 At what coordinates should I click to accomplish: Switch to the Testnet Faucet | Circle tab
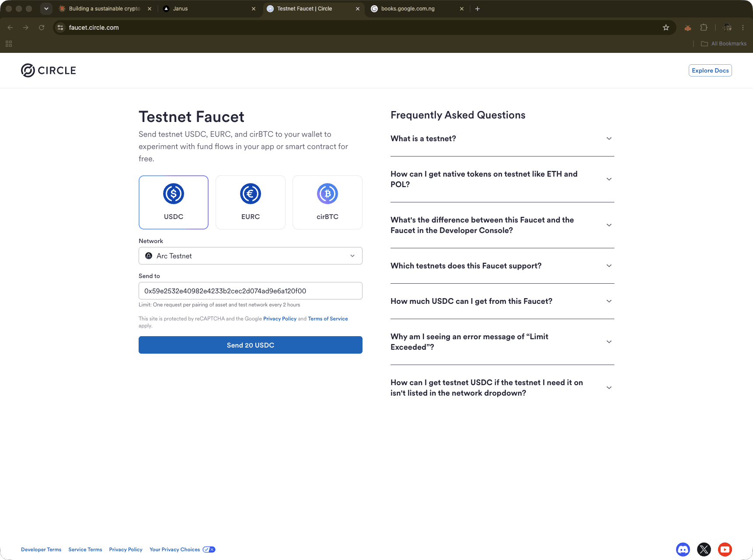coord(313,9)
